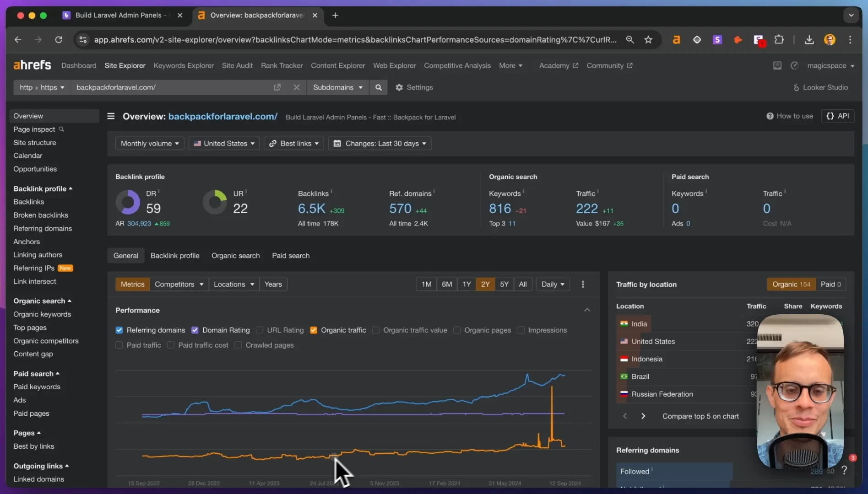Image resolution: width=868 pixels, height=494 pixels.
Task: Go to previous page of locations
Action: [625, 416]
